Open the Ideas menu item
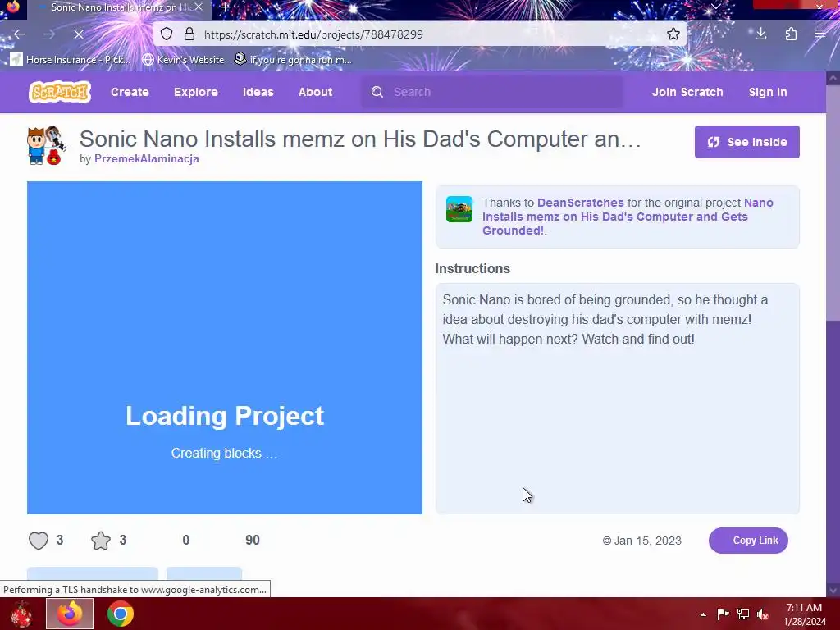The image size is (840, 630). click(x=258, y=92)
